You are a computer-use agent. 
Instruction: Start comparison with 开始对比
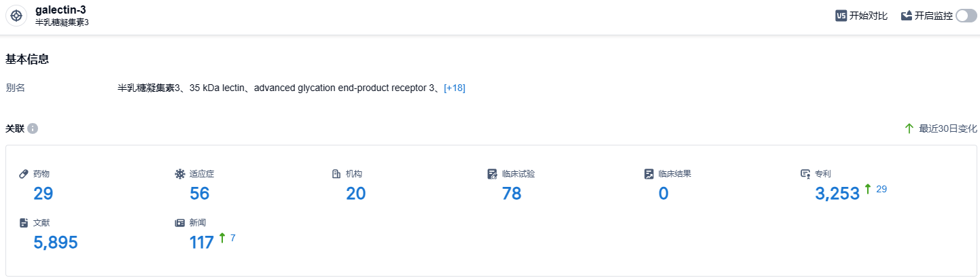868,16
